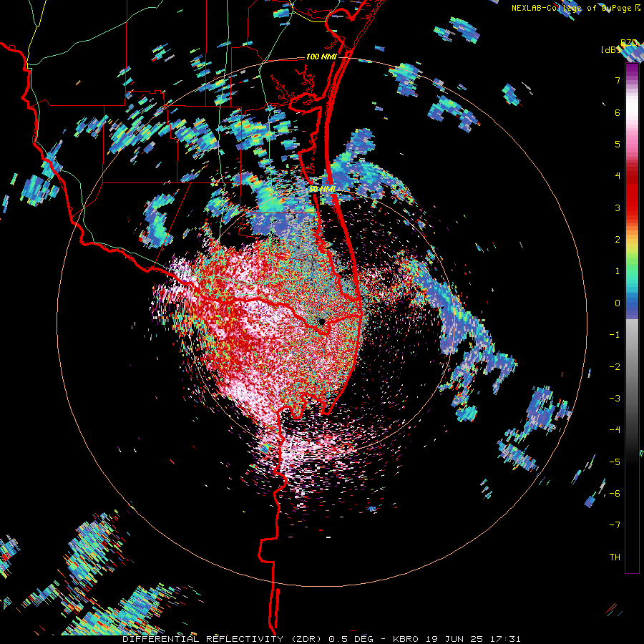Click the -2 tick label on the color scale
Image resolution: width=644 pixels, height=644 pixels.
[x=615, y=367]
